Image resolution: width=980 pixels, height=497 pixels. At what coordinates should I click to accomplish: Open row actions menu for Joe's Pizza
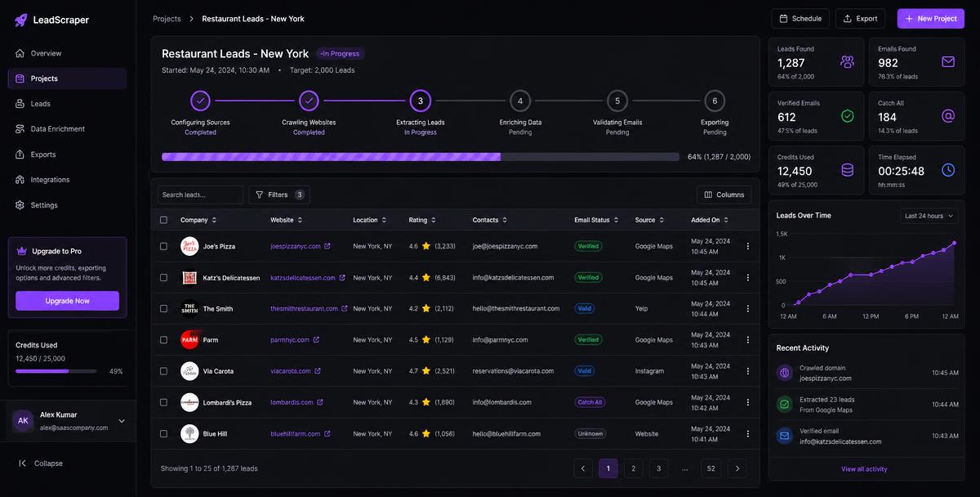click(x=747, y=246)
